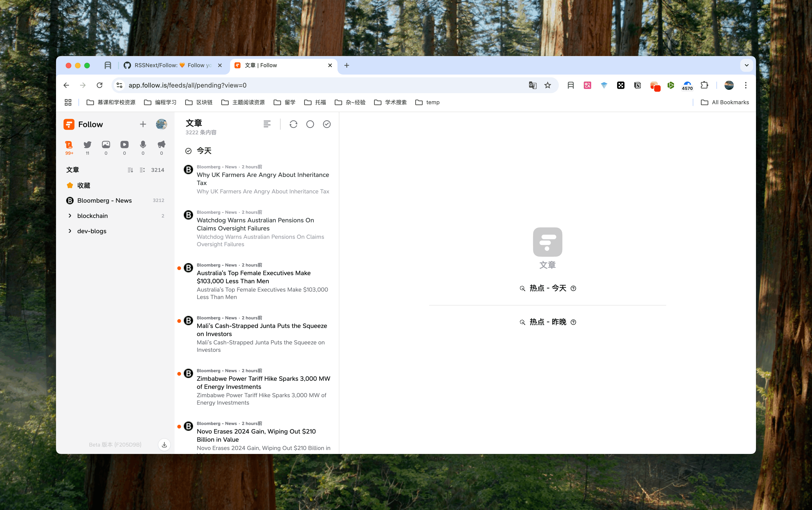The width and height of the screenshot is (812, 510).
Task: Open All Bookmarks folder
Action: (725, 102)
